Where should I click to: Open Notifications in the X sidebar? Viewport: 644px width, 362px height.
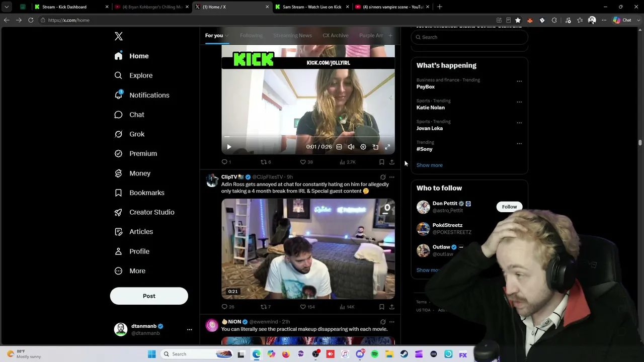[x=142, y=95]
